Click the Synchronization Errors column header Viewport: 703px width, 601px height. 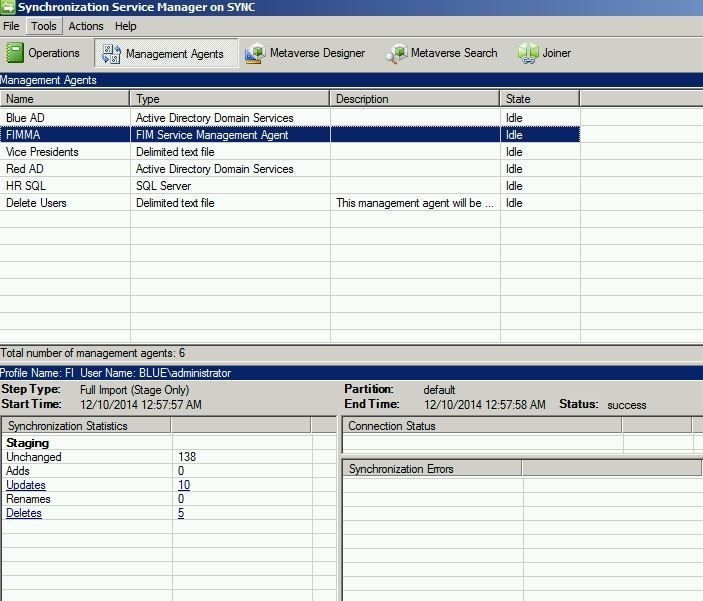[x=432, y=469]
